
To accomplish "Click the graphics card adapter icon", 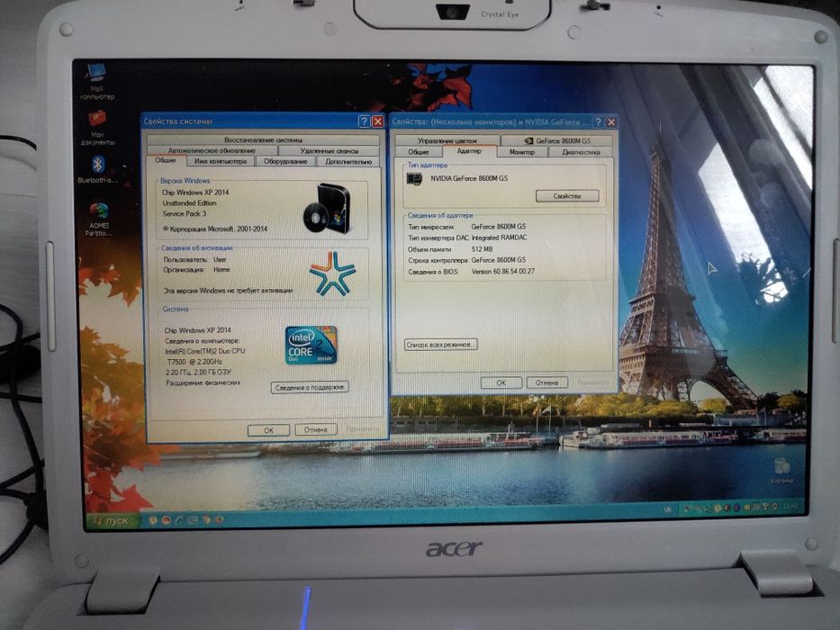I will (414, 178).
